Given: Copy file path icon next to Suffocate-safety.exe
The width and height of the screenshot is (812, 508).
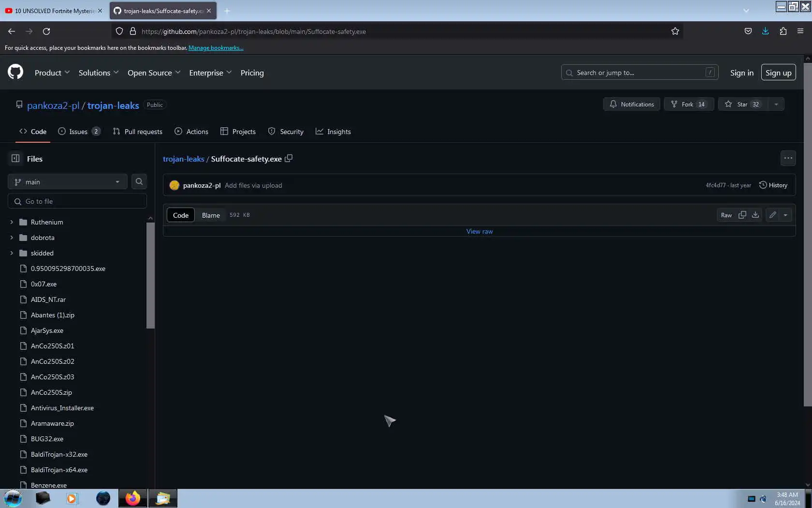Looking at the screenshot, I should point(289,158).
